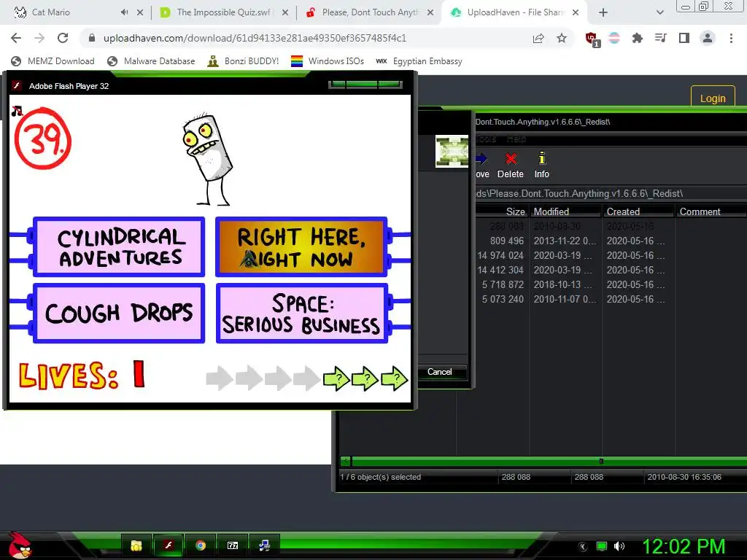Viewport: 747px width, 560px height.
Task: Open the Chrome profile menu
Action: pos(708,38)
